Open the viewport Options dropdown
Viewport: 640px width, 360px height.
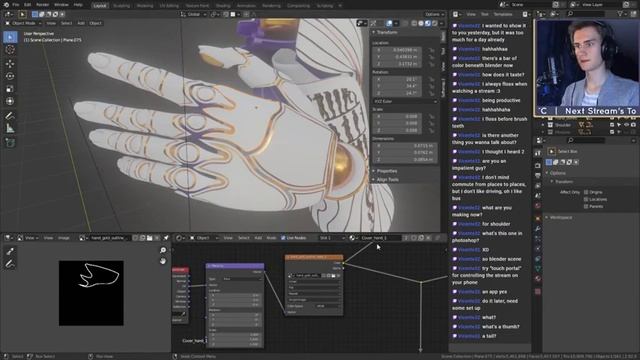click(x=434, y=14)
